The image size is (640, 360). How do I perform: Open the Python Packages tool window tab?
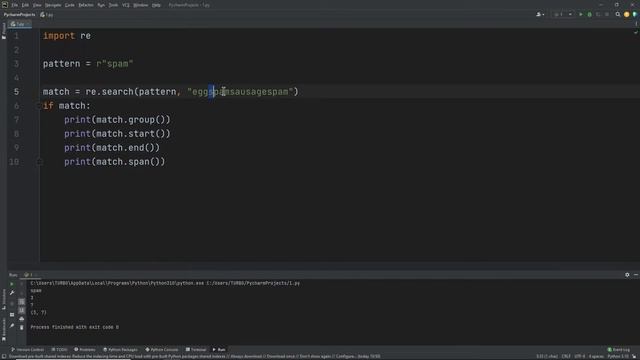tap(120, 350)
